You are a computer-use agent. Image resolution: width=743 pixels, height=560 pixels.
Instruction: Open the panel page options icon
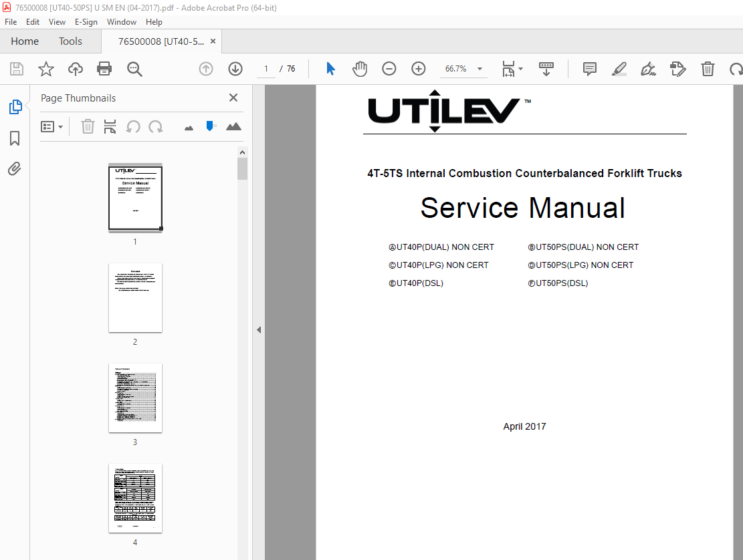coord(110,127)
